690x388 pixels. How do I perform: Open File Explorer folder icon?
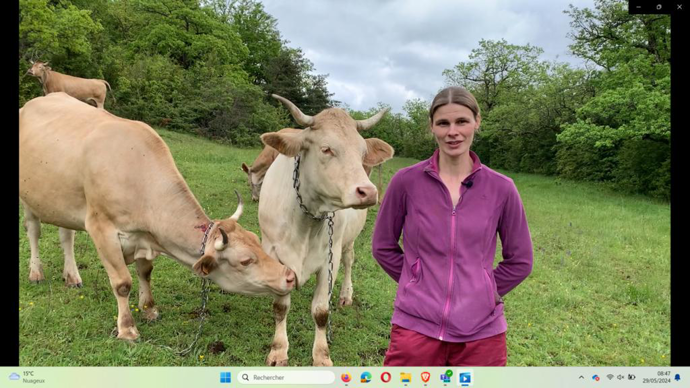[x=406, y=377]
